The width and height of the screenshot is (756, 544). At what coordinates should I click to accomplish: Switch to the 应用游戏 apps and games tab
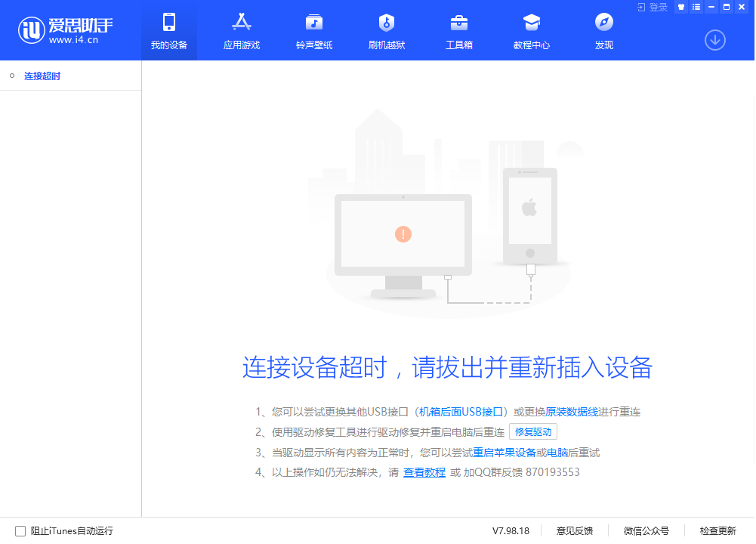pyautogui.click(x=241, y=30)
